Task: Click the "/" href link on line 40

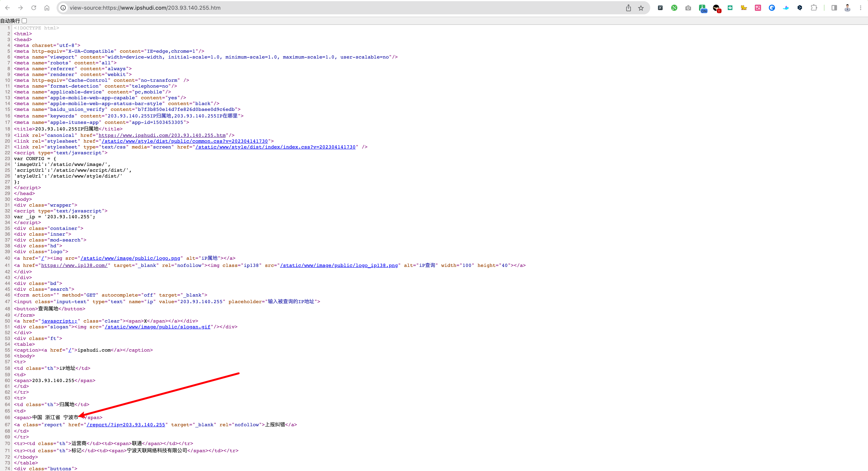Action: coord(43,258)
